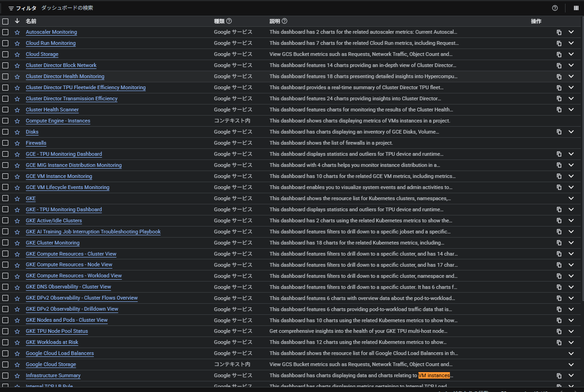
Task: Expand actions for Cloud Storage row
Action: point(571,55)
